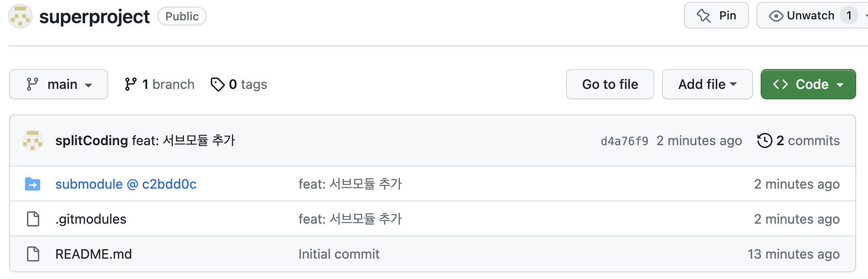868x279 pixels.
Task: Click the submodule folder icon
Action: tap(33, 184)
